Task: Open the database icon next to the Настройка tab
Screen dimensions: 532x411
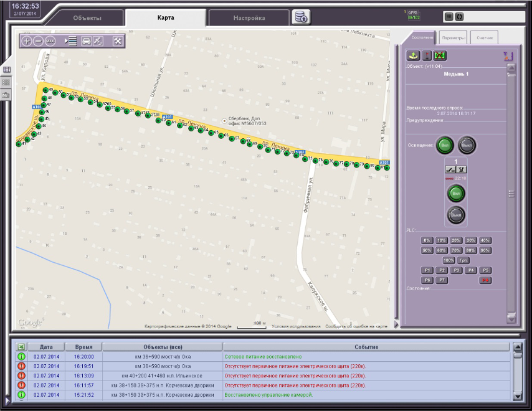Action: click(301, 17)
